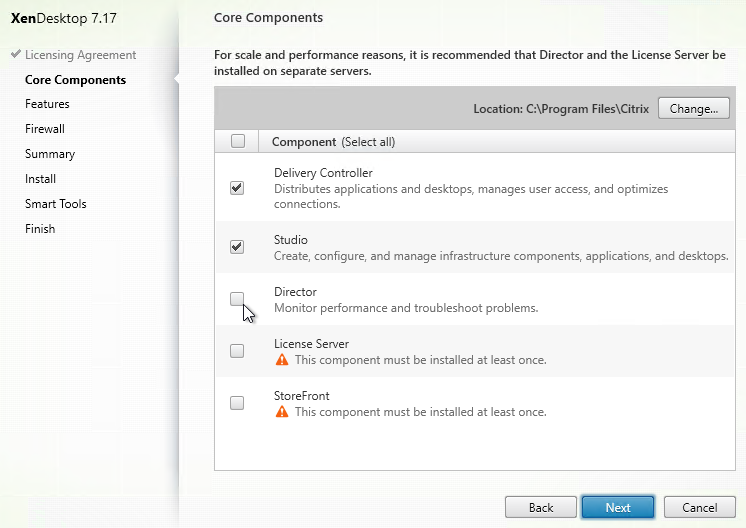
Task: Check the Select all components checkbox
Action: (238, 141)
